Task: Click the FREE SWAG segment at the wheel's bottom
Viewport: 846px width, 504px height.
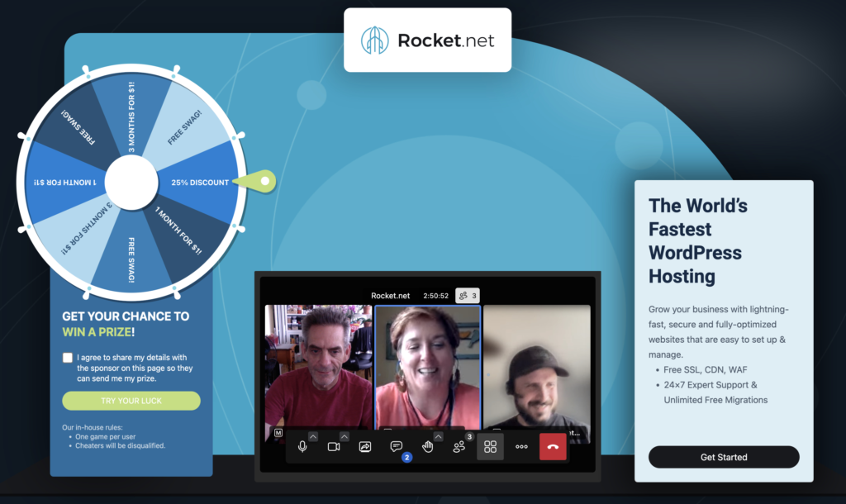Action: tap(131, 254)
